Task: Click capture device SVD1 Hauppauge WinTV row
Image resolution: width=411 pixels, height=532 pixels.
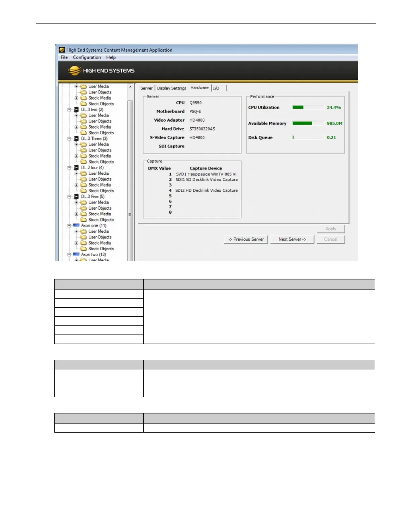Action: [x=206, y=174]
